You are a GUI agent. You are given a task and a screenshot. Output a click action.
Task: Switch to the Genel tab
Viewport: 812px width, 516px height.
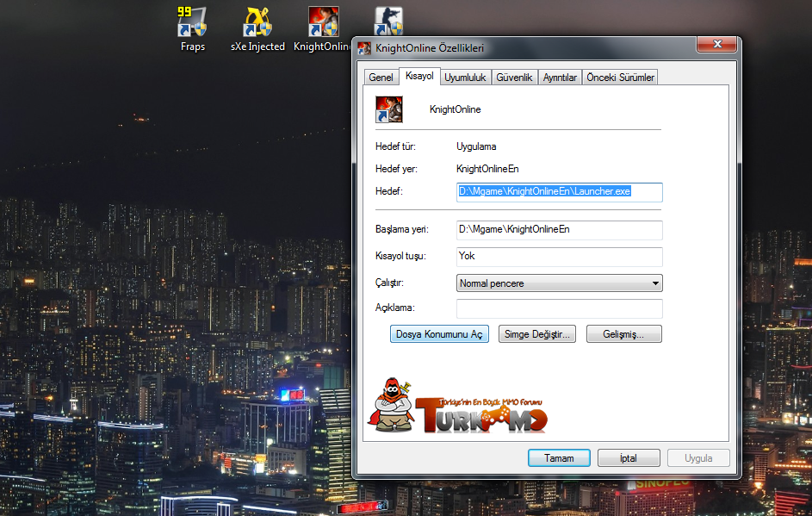point(381,78)
